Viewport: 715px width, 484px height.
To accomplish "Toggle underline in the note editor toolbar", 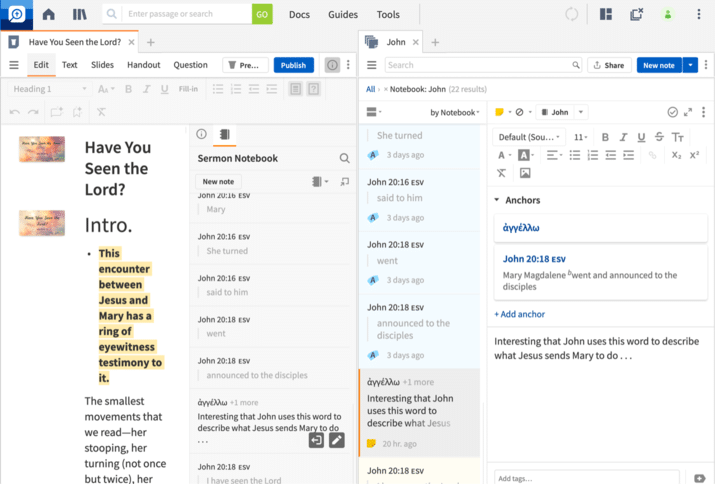I will 640,137.
